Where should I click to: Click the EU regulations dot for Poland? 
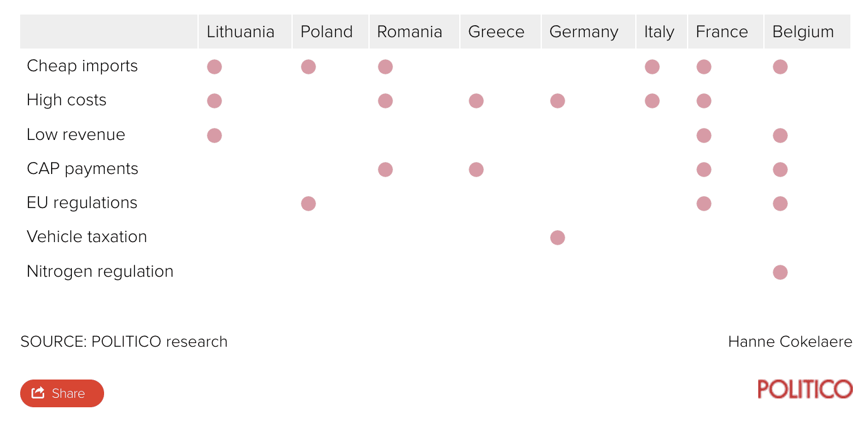308,204
